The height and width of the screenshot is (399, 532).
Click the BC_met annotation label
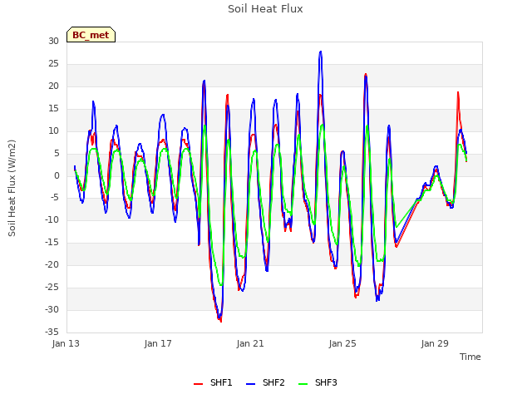pyautogui.click(x=91, y=35)
